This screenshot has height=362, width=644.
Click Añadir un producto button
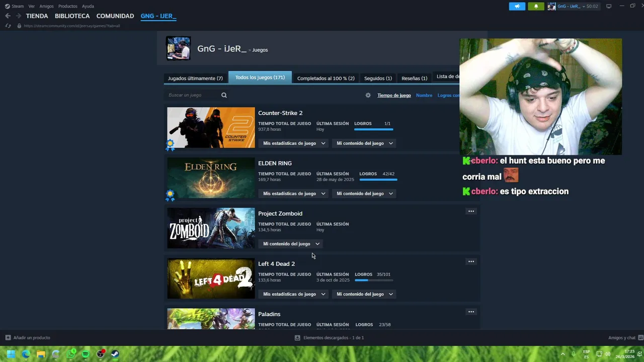coord(28,338)
